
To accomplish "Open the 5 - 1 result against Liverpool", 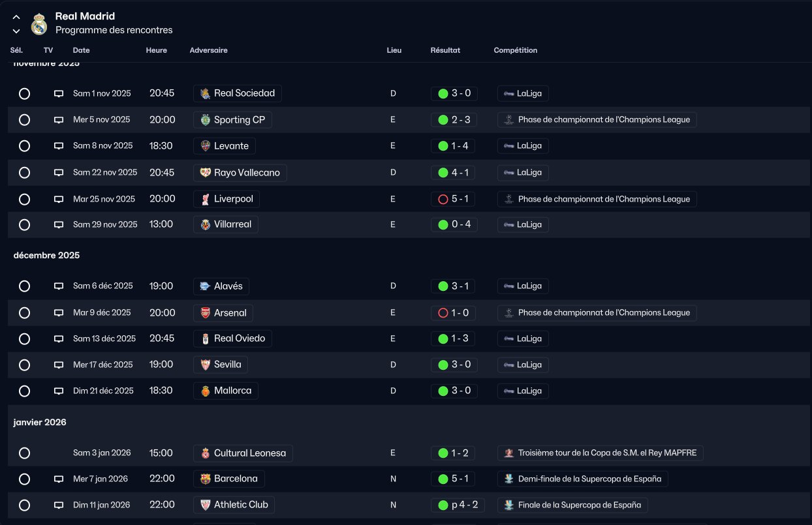I will tap(454, 199).
